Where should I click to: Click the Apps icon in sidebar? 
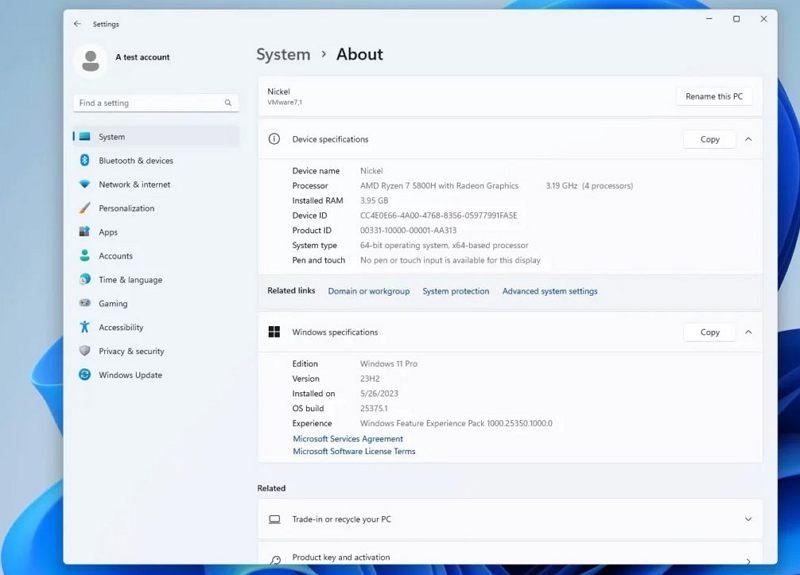(85, 232)
